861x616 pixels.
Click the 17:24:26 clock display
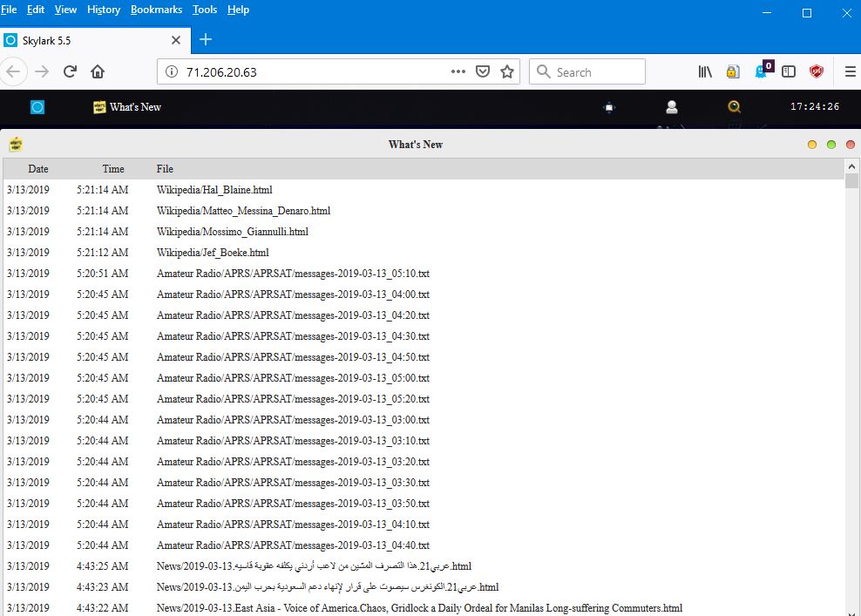coord(815,106)
